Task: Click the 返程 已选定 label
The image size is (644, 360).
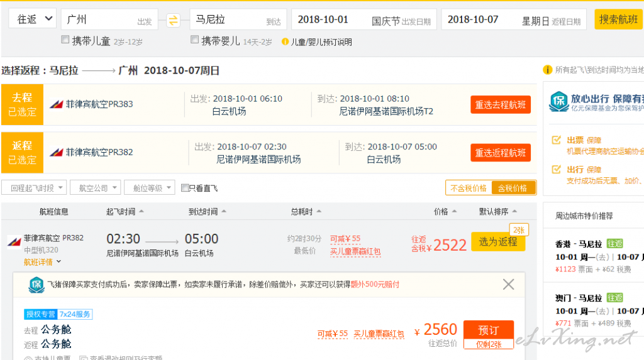Action: (22, 152)
